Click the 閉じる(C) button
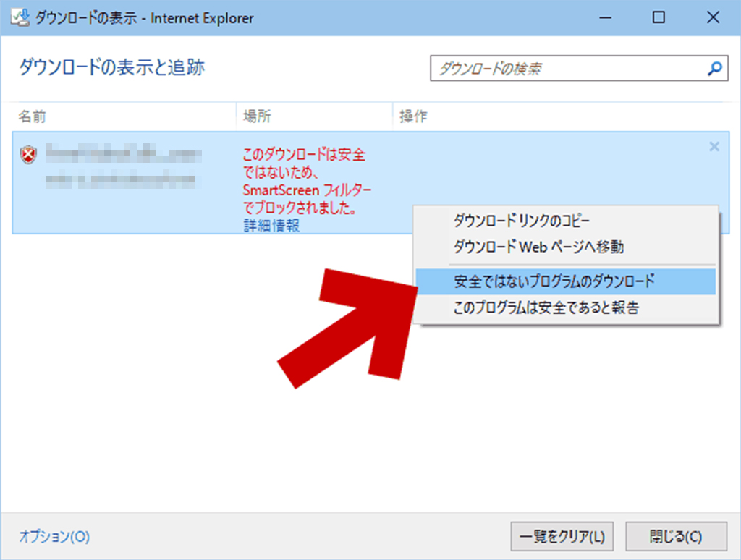Image resolution: width=741 pixels, height=560 pixels. 677,536
